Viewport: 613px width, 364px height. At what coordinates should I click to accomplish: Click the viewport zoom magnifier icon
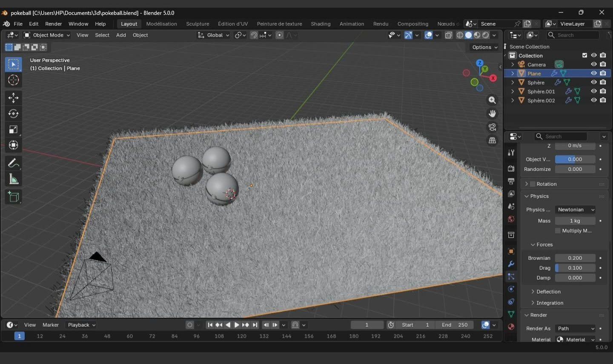tap(492, 100)
